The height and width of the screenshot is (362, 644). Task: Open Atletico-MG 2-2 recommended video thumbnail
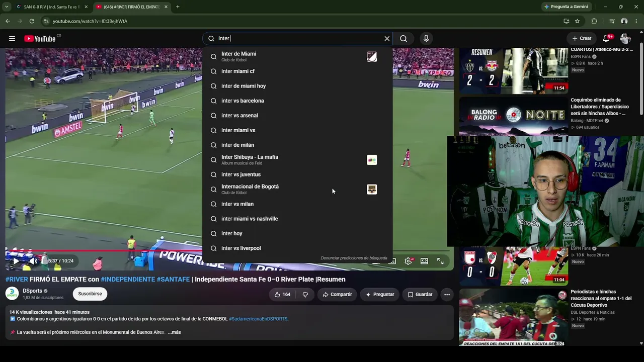click(x=514, y=71)
